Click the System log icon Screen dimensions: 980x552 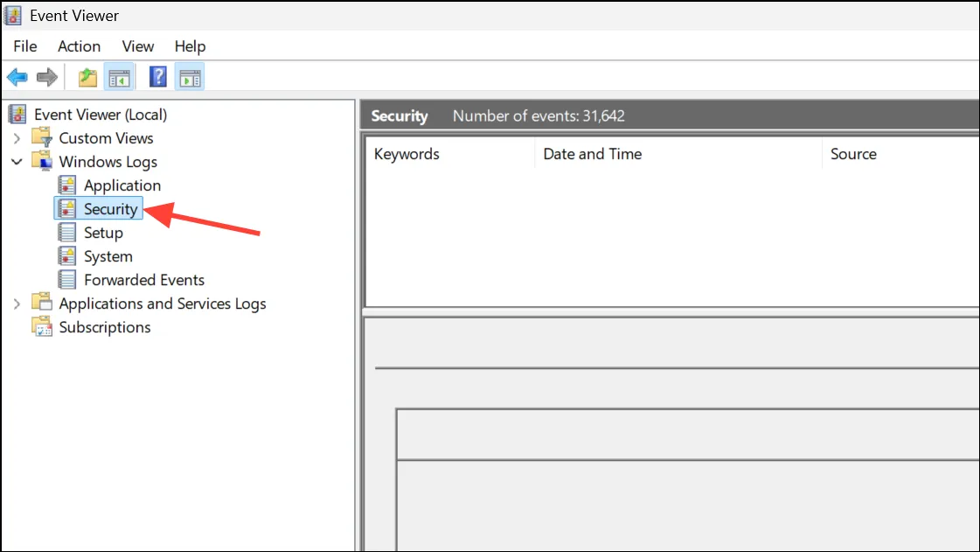(x=66, y=256)
